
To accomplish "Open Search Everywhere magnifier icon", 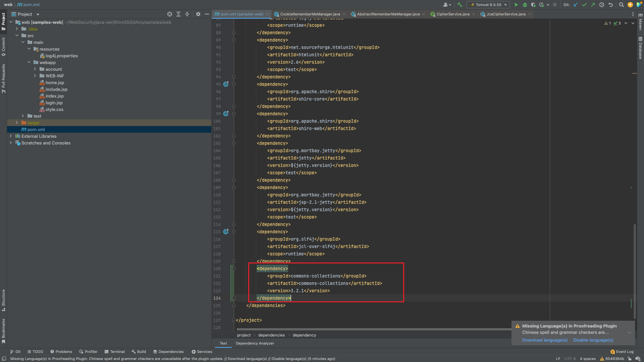I will pos(621,5).
